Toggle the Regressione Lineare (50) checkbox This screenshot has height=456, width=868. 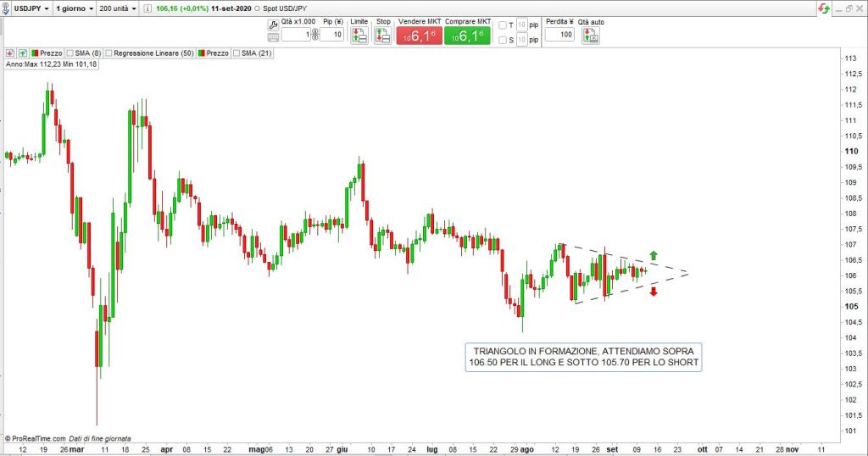pos(108,53)
